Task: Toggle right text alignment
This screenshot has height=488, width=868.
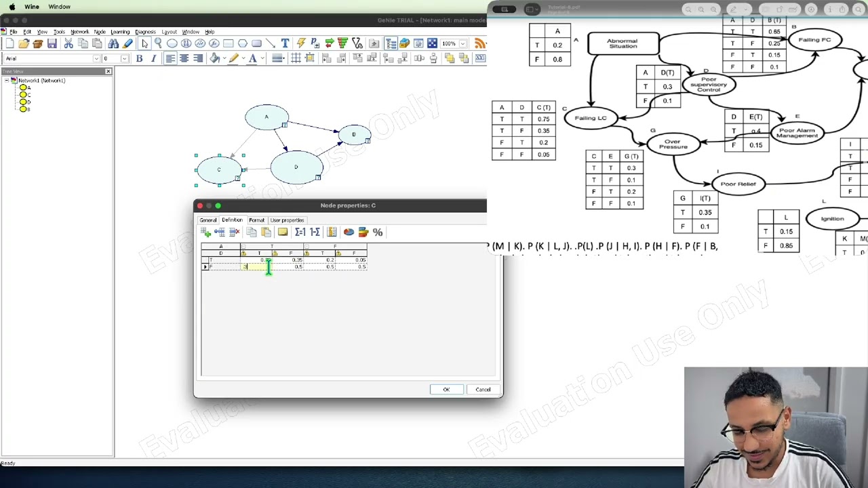Action: [x=198, y=58]
